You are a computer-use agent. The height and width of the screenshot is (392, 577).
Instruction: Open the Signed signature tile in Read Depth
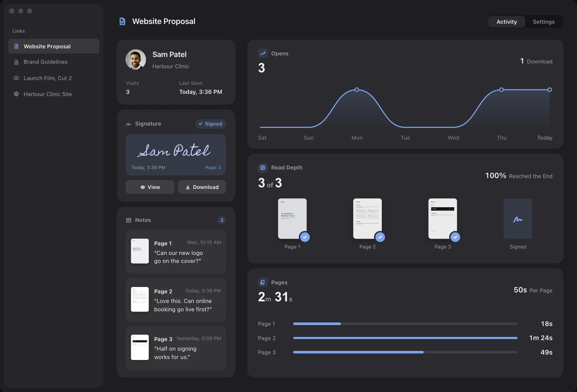pyautogui.click(x=518, y=219)
